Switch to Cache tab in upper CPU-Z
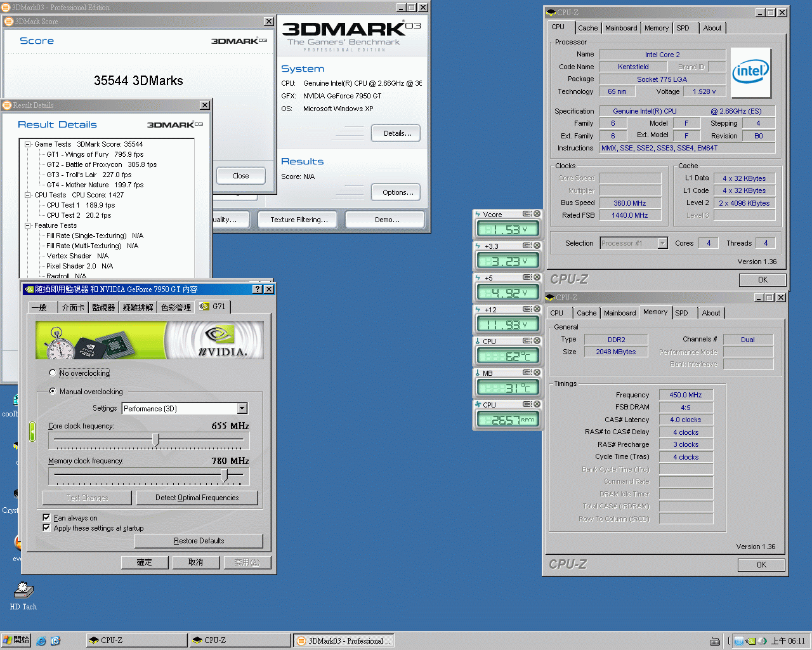The image size is (812, 650). (587, 28)
